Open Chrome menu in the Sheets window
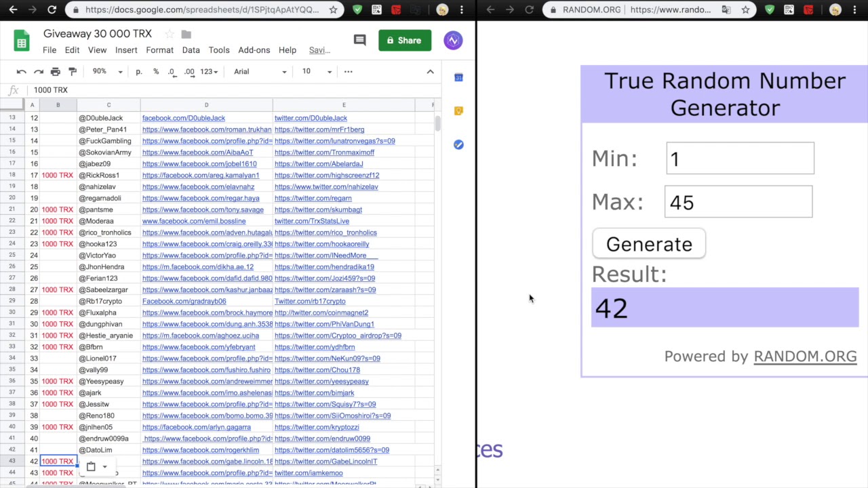868x488 pixels. 462,10
